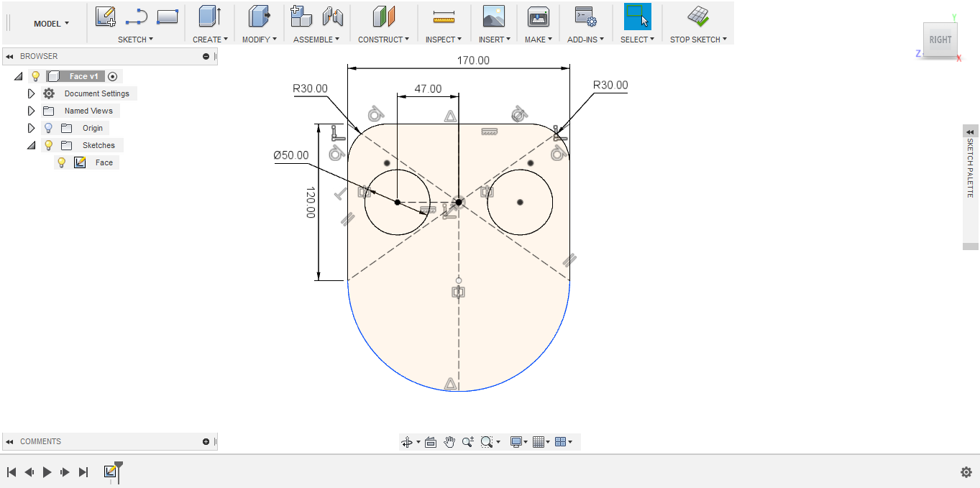980x488 pixels.
Task: Click Document Settings gear icon in browser
Action: click(49, 93)
